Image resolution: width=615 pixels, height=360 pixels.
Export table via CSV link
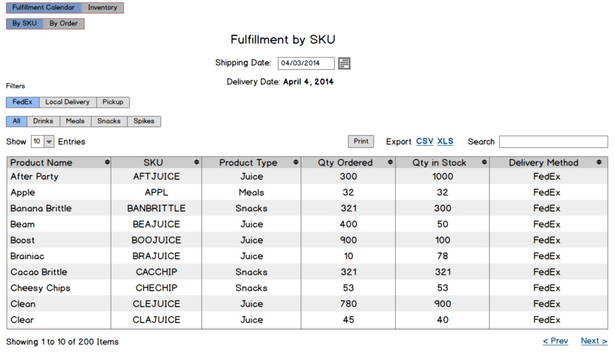[424, 142]
